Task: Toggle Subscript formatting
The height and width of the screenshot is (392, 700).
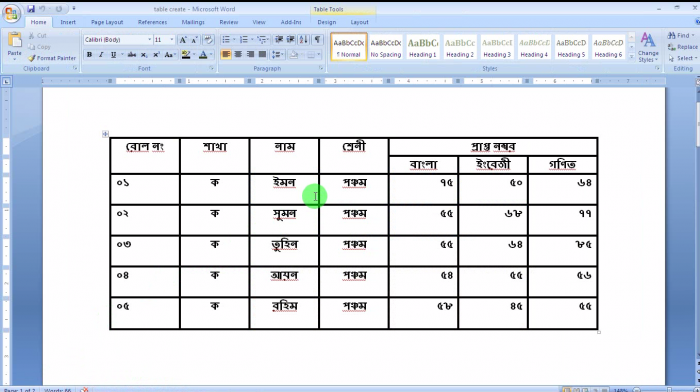Action: (144, 54)
